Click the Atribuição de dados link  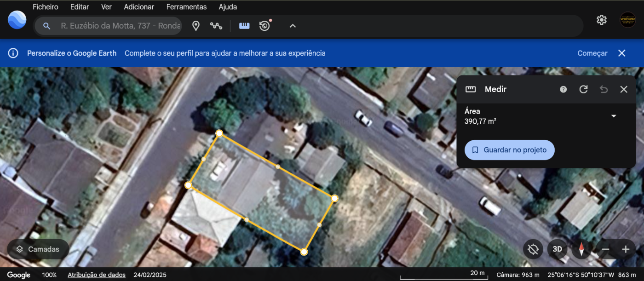point(97,275)
